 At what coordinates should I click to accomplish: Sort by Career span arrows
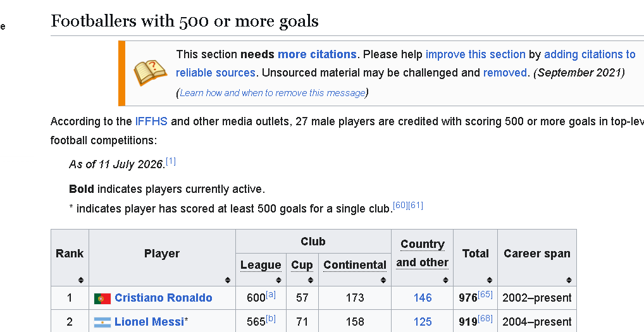click(569, 280)
